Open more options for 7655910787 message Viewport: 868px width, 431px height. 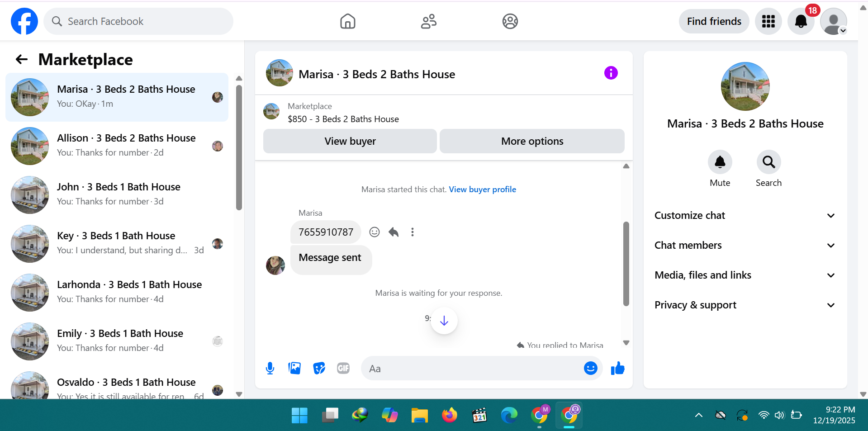coord(412,232)
